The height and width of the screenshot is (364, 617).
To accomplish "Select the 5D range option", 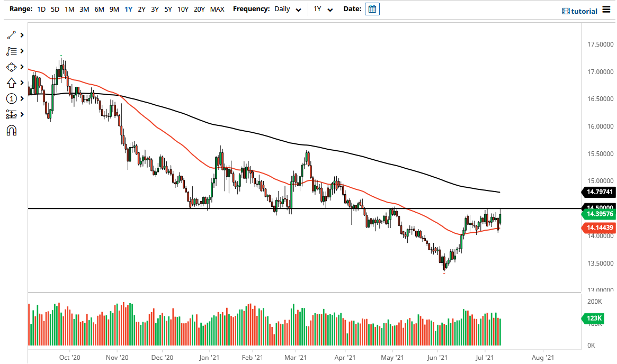I will (x=55, y=9).
